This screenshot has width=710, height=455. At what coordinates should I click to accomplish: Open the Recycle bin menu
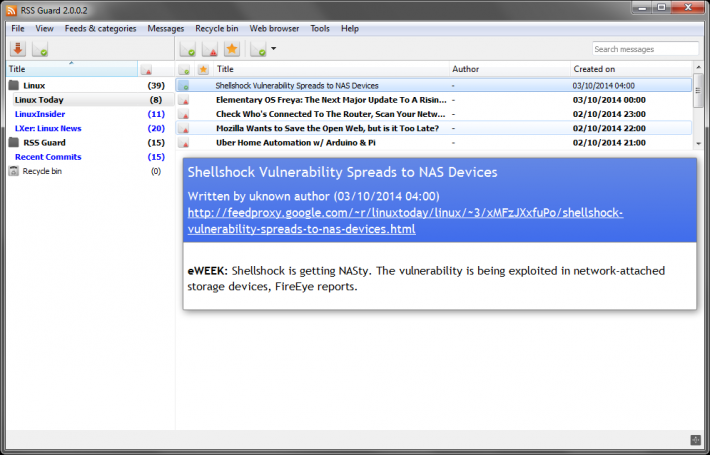tap(217, 29)
